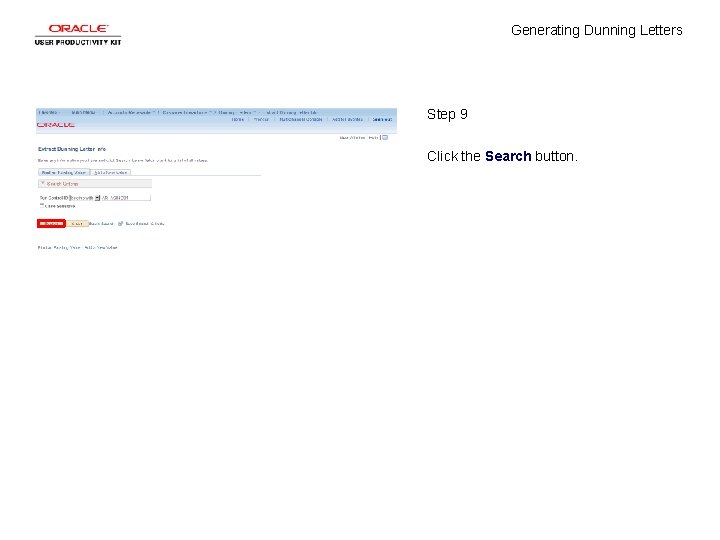Image resolution: width=720 pixels, height=540 pixels.
Task: Click Customer Interactions in breadcrumb
Action: click(x=185, y=112)
